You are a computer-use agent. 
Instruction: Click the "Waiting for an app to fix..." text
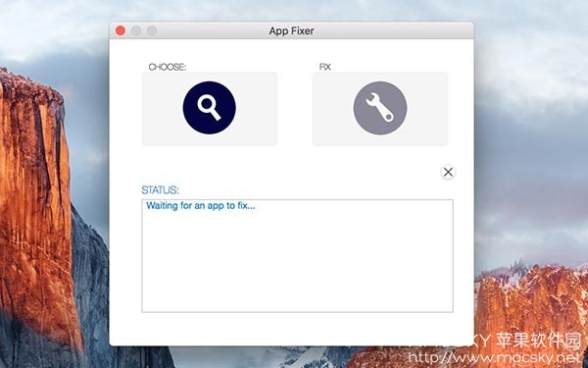[x=201, y=206]
